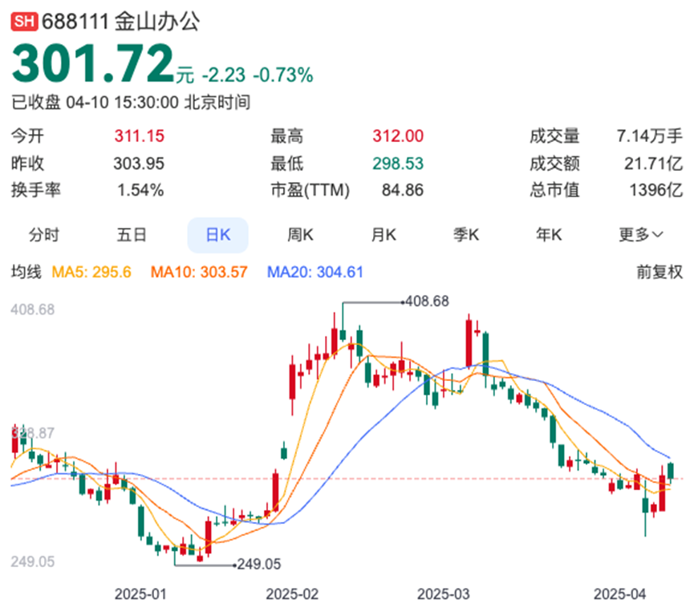Switch to the 五日 chart tab
694x616 pixels.
coord(132,234)
